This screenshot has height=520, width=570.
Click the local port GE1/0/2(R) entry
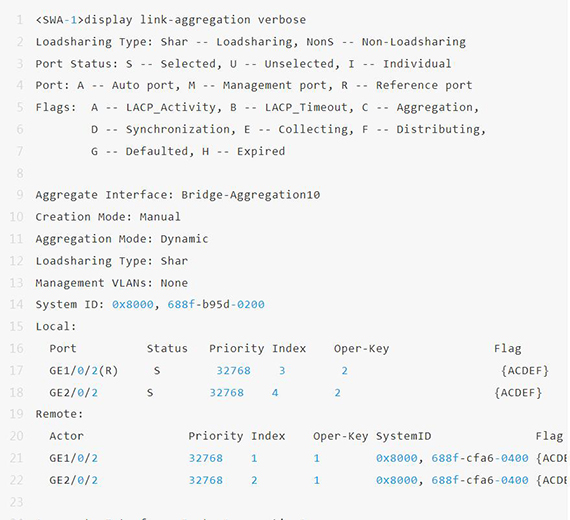coord(84,371)
